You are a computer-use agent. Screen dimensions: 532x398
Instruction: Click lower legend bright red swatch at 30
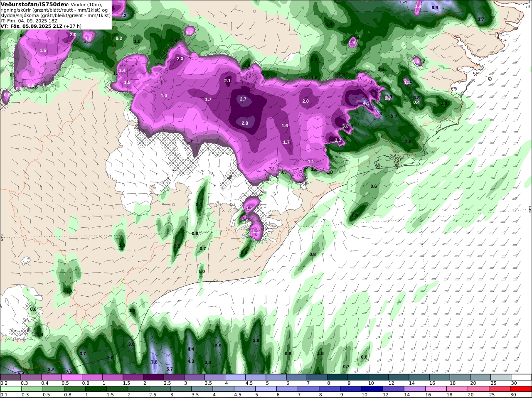coord(521,389)
